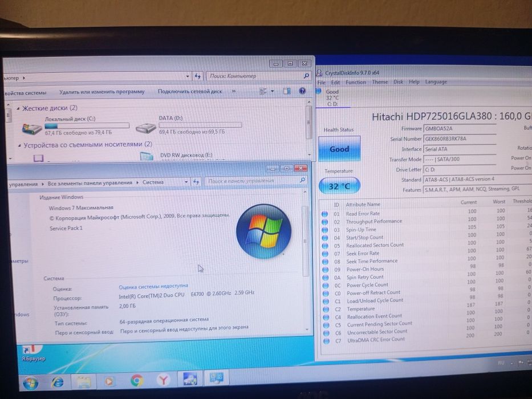Click the Поиск: Компьютер search field
The image size is (532, 399).
[255, 76]
